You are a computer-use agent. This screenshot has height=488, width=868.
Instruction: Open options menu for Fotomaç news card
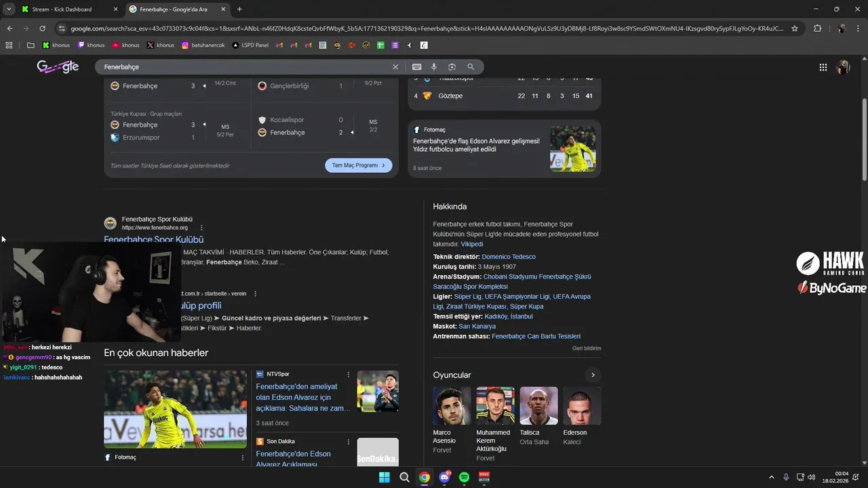[x=243, y=457]
